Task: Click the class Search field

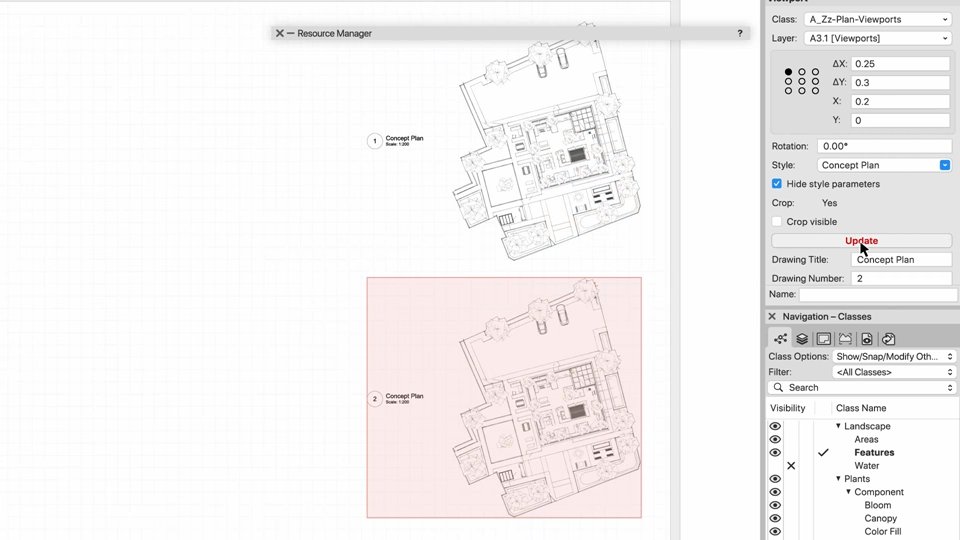Action: coord(861,388)
